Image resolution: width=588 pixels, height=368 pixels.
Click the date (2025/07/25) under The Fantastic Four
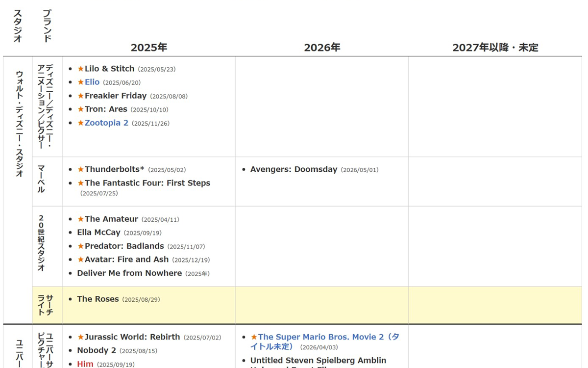(99, 193)
